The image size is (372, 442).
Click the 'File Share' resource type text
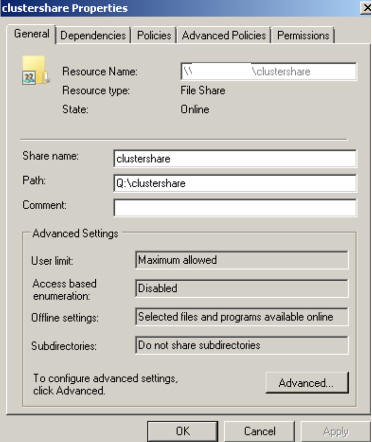tap(203, 90)
